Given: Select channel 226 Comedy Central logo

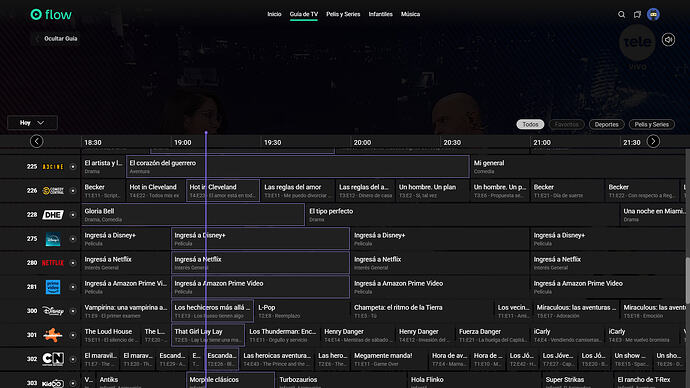Looking at the screenshot, I should (53, 191).
